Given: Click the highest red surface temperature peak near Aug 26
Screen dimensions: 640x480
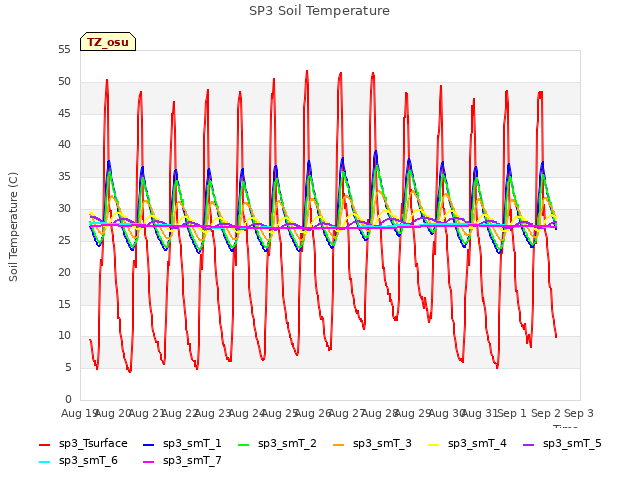Looking at the screenshot, I should click(307, 71).
